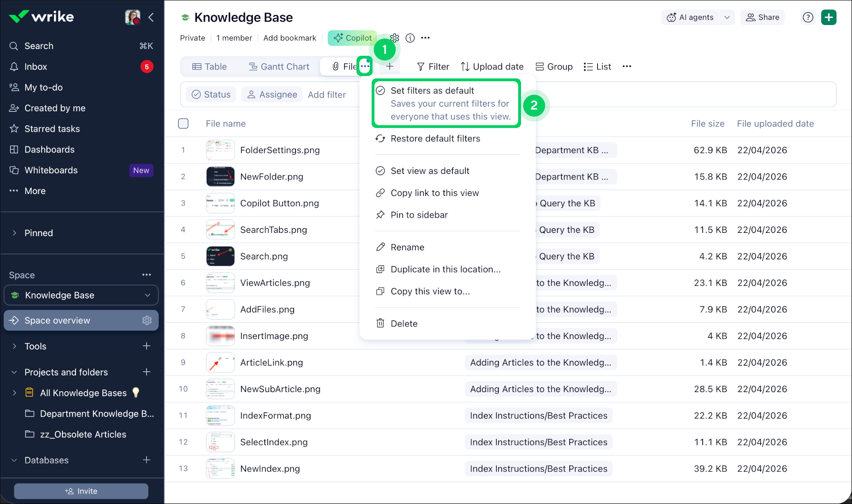Image resolution: width=852 pixels, height=504 pixels.
Task: Go to My to-do
Action: tap(81, 87)
